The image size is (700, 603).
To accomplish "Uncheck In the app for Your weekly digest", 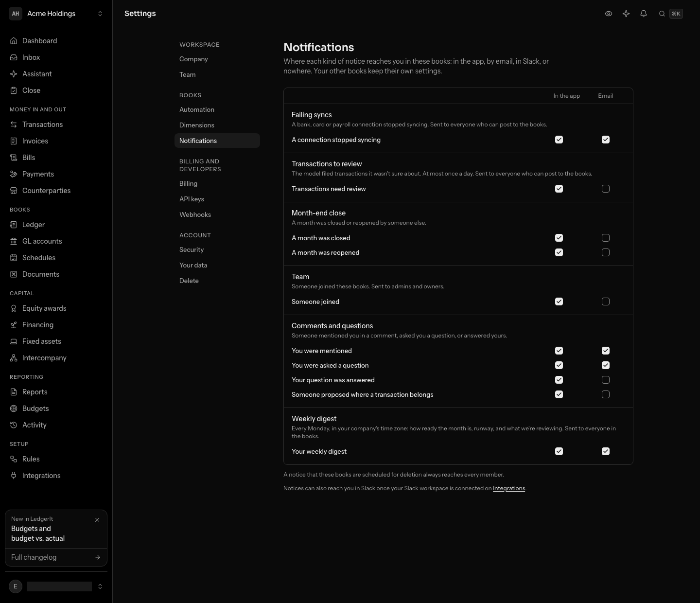I will click(x=559, y=451).
